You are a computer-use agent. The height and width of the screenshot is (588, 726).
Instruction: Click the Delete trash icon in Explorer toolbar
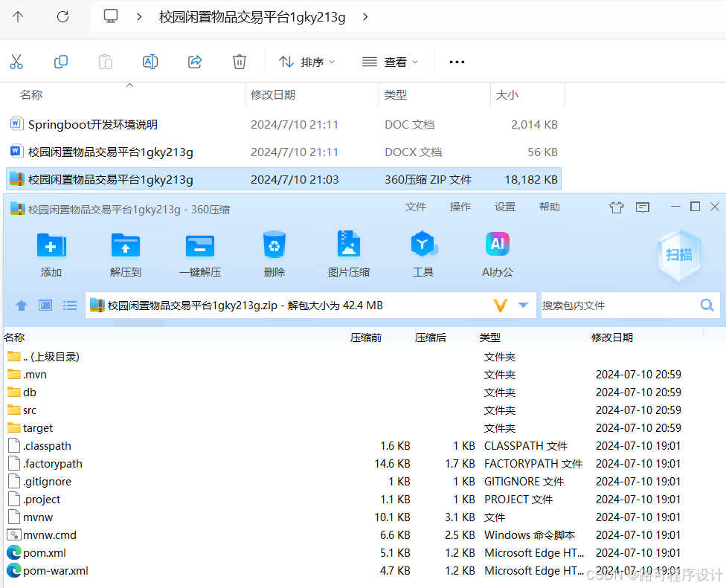240,62
